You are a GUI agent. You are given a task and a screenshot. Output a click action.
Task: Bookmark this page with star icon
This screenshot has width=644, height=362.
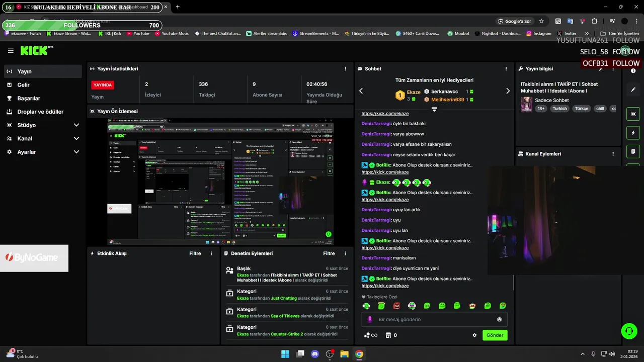[541, 21]
